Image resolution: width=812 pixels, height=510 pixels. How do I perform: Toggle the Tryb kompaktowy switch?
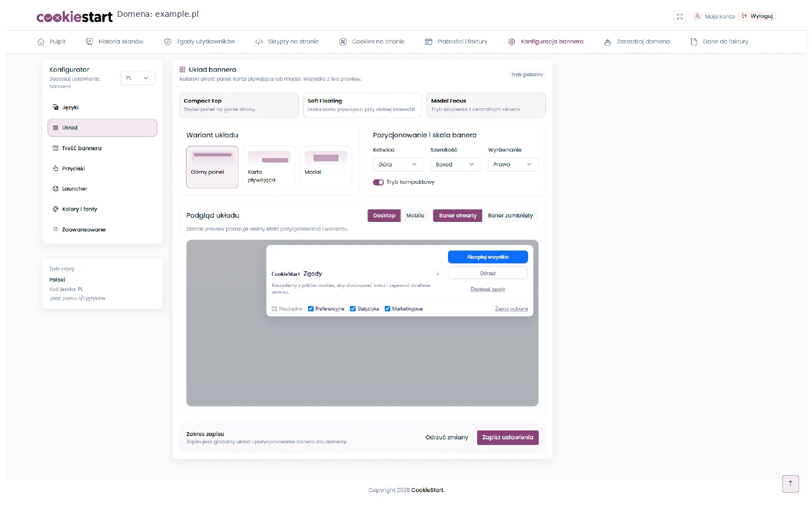(x=379, y=182)
